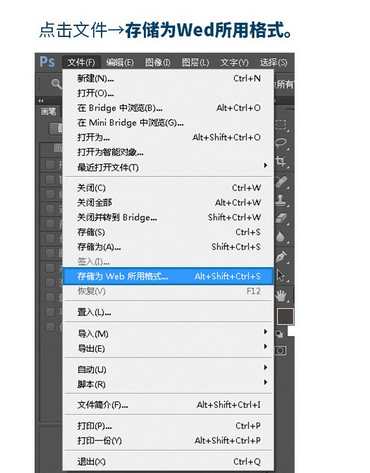Choose 关闭全部 menu item
Image resolution: width=370 pixels, height=473 pixels.
[x=168, y=202]
